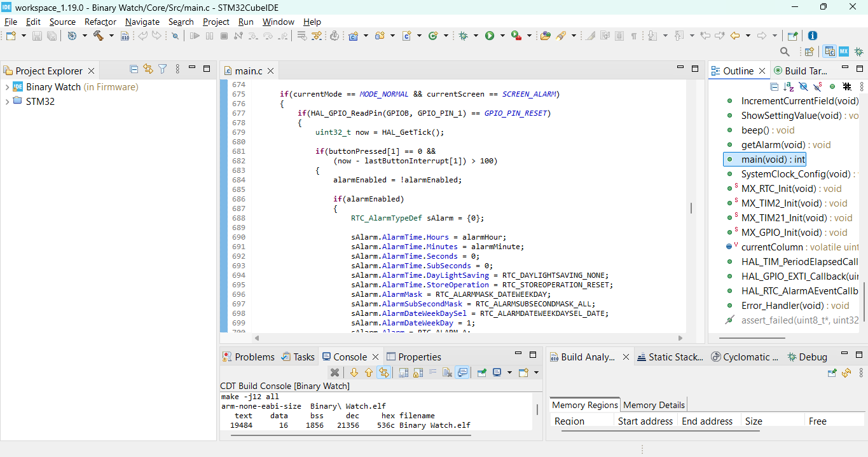Click the Debug bug toolbar icon
The height and width of the screenshot is (457, 868).
[x=463, y=36]
